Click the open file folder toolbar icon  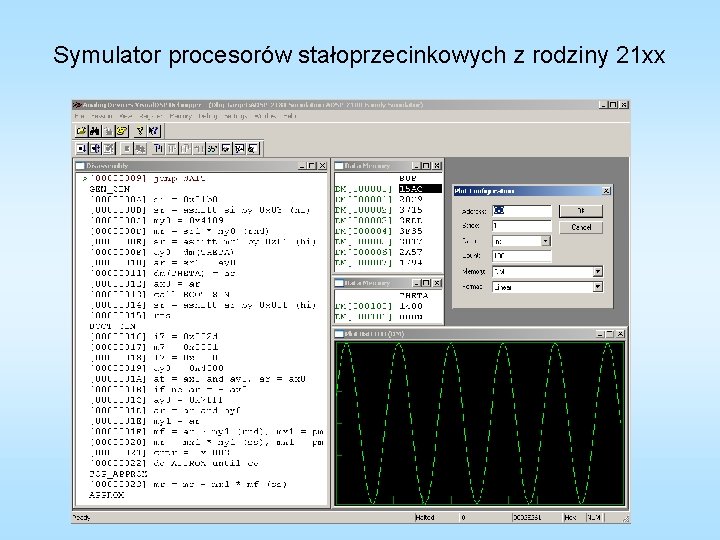(81, 131)
